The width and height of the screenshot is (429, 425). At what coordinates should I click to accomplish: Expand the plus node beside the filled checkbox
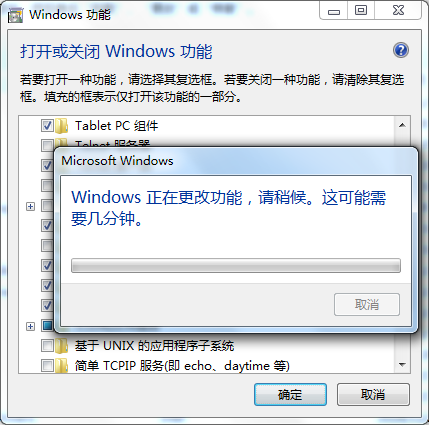pos(30,326)
